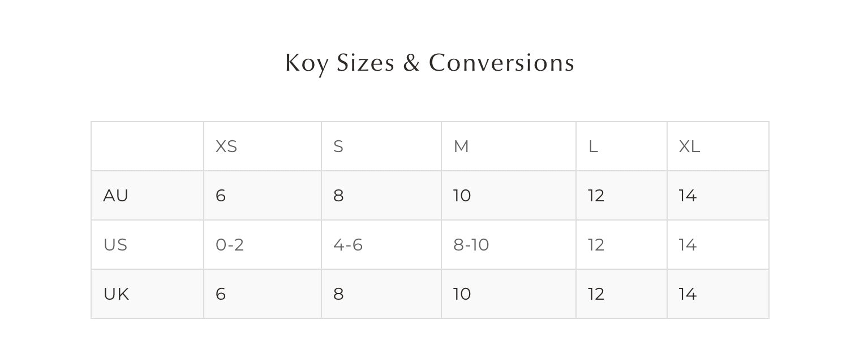Viewport: 868px width, 354px height.
Task: Click the M size column header
Action: point(461,146)
